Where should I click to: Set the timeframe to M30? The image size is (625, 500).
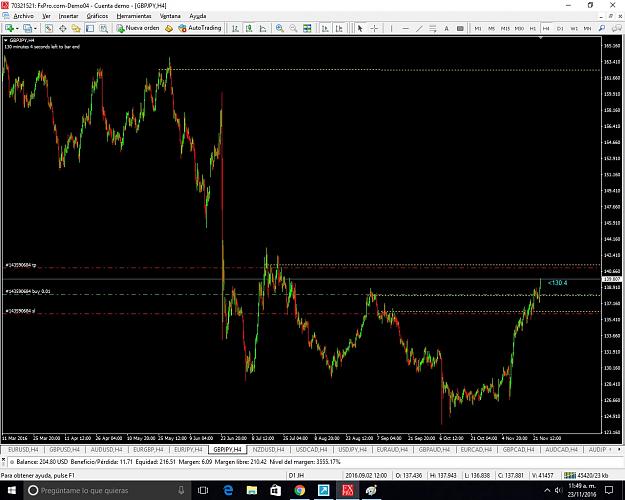tap(519, 28)
